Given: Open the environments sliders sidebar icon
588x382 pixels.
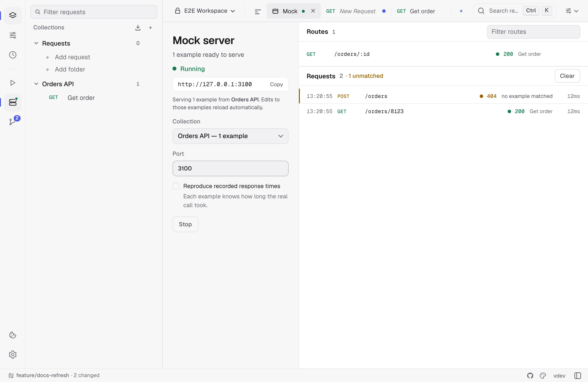Looking at the screenshot, I should pos(12,35).
